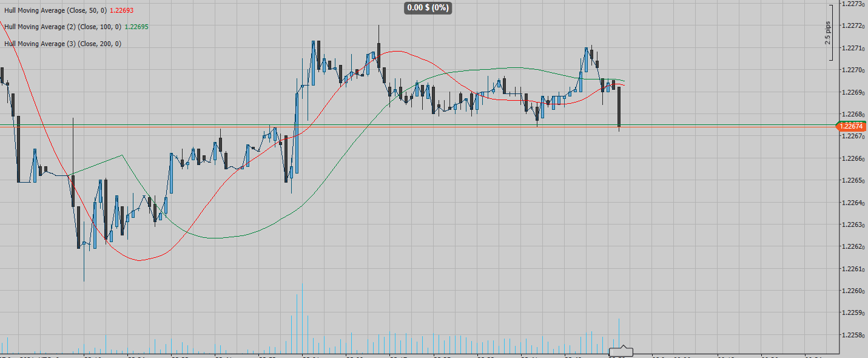Viewport: 868px width, 358px height.
Task: Click the 1.2272 price axis label
Action: point(853,25)
